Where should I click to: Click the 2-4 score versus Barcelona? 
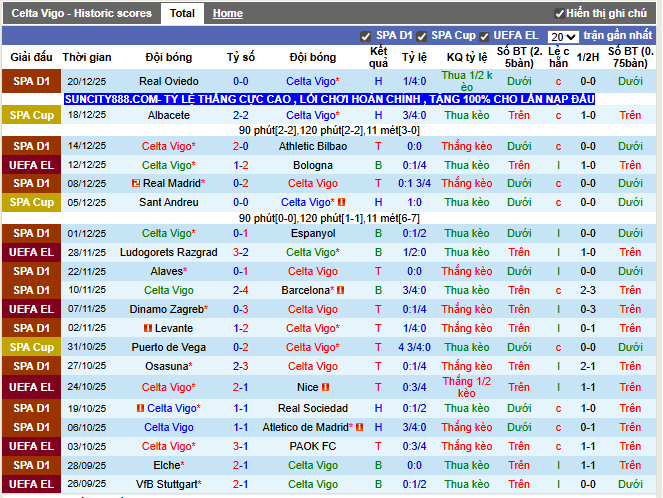point(241,290)
